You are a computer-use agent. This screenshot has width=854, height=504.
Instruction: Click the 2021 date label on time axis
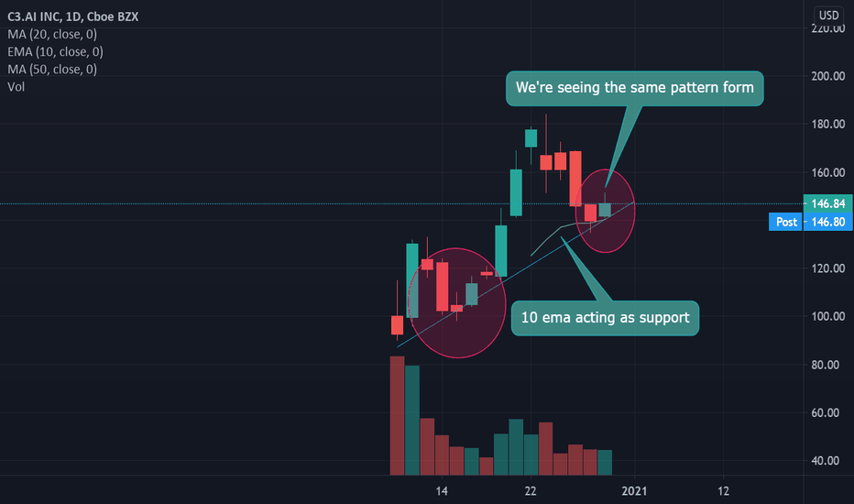(634, 491)
